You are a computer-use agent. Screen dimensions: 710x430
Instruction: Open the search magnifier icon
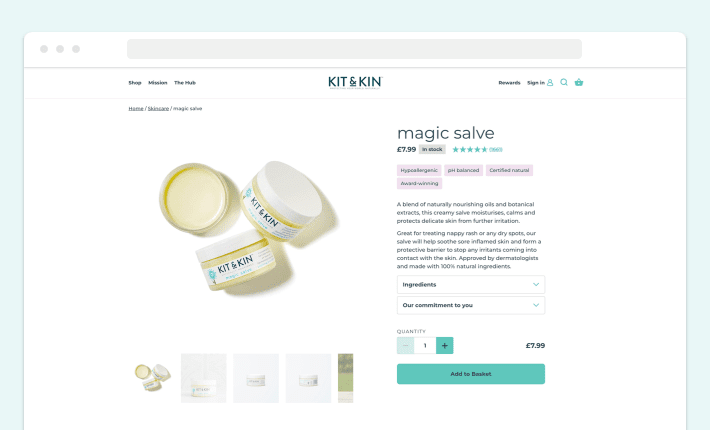pyautogui.click(x=564, y=82)
